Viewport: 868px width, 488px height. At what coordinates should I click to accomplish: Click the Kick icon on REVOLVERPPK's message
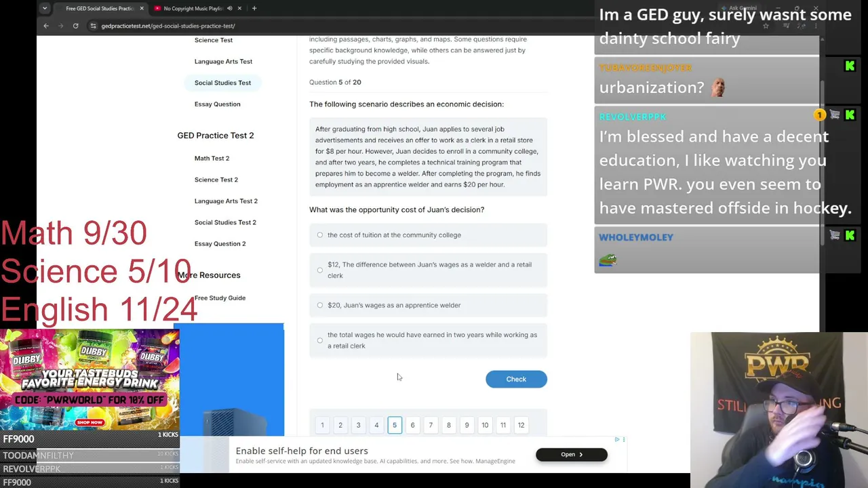click(x=850, y=115)
